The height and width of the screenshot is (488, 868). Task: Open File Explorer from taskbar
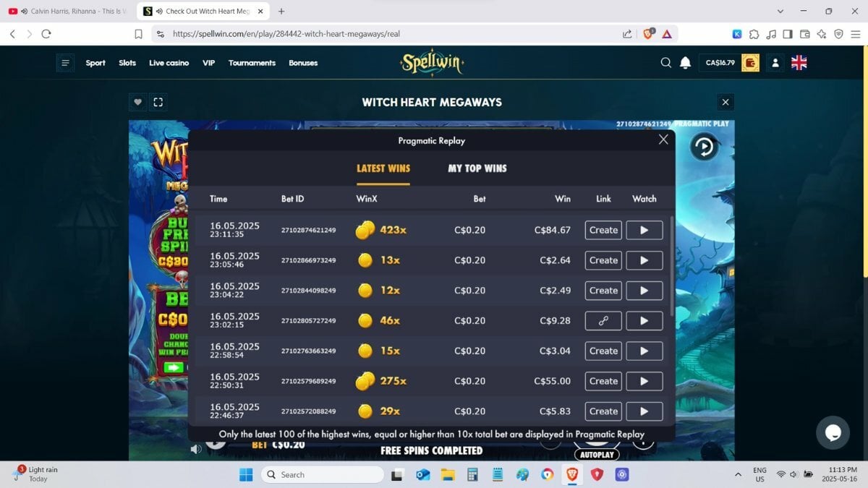(448, 474)
